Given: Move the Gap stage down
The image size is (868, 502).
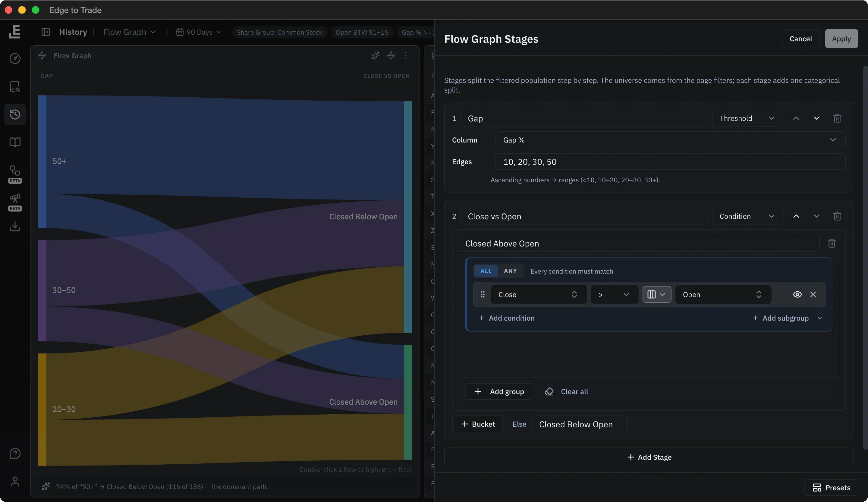Looking at the screenshot, I should (816, 118).
